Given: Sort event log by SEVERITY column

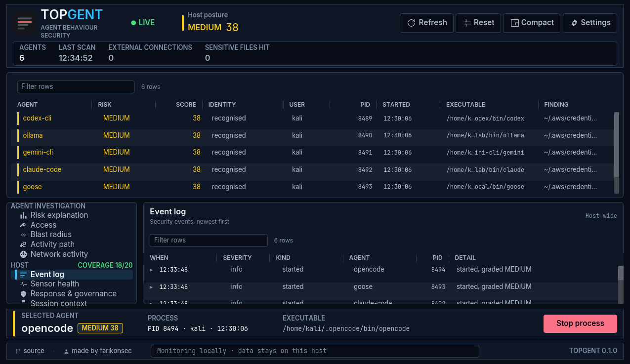Looking at the screenshot, I should (x=237, y=258).
